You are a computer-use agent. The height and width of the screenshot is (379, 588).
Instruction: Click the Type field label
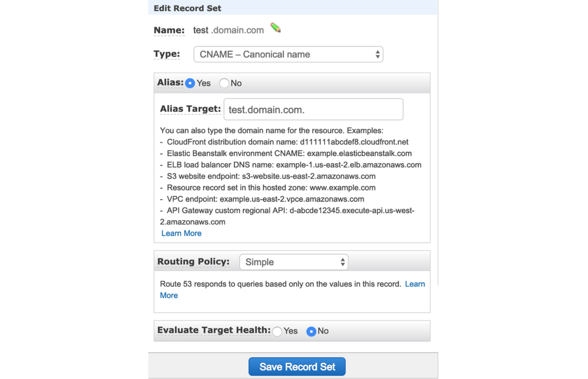pyautogui.click(x=167, y=54)
